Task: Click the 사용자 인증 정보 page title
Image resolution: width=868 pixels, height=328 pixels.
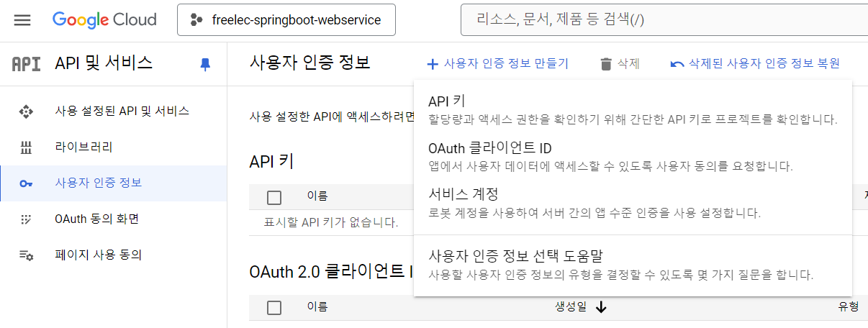Action: [309, 62]
